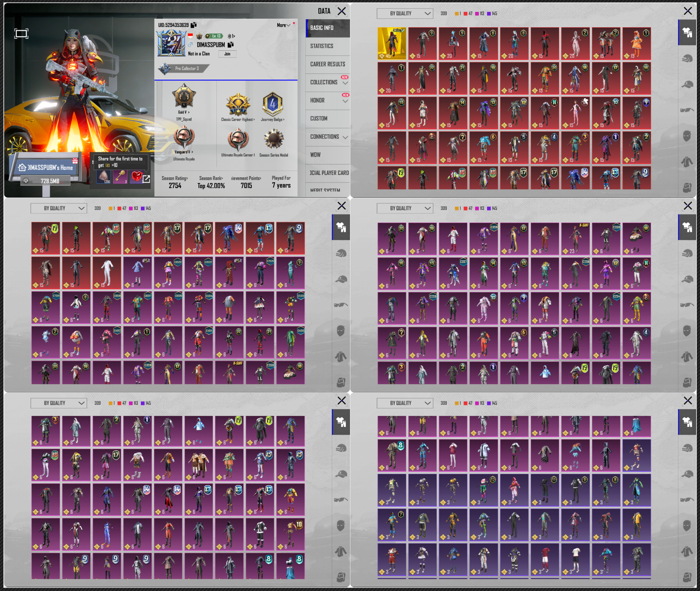The width and height of the screenshot is (700, 591).
Task: Select the golden GIFT outfit thumbnail valued 45
Action: pyautogui.click(x=391, y=44)
